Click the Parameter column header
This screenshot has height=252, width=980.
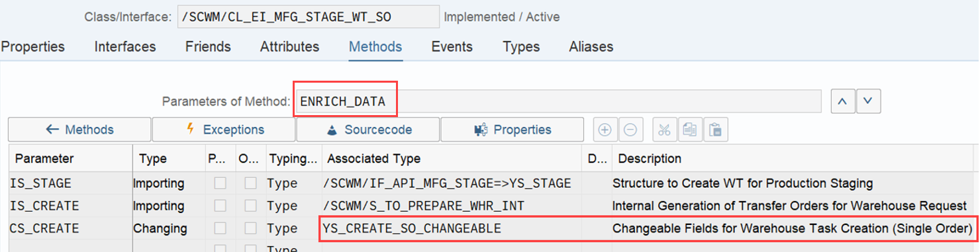click(70, 159)
